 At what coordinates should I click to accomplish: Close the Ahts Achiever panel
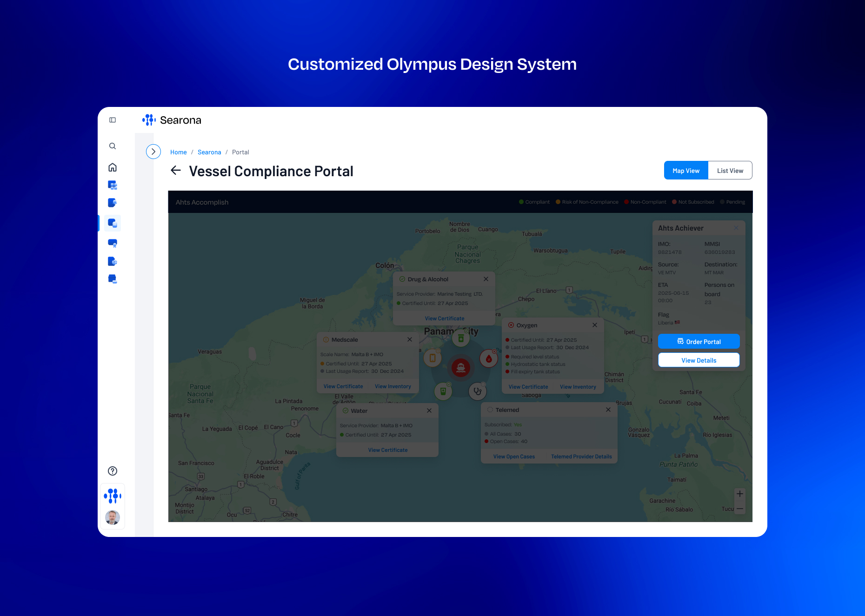[x=736, y=228]
